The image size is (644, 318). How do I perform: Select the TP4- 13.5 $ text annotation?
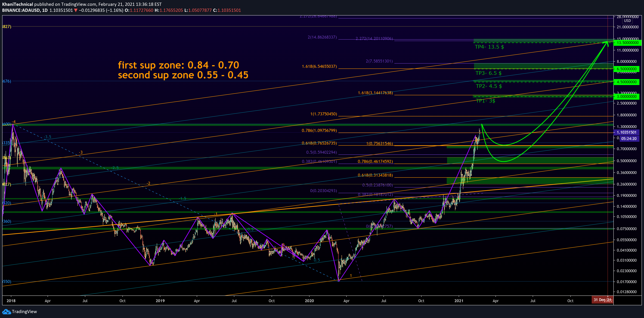click(x=489, y=47)
